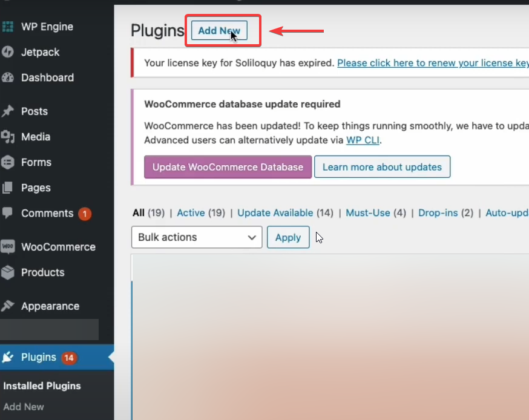Click the WP Engine grid icon

(x=7, y=27)
